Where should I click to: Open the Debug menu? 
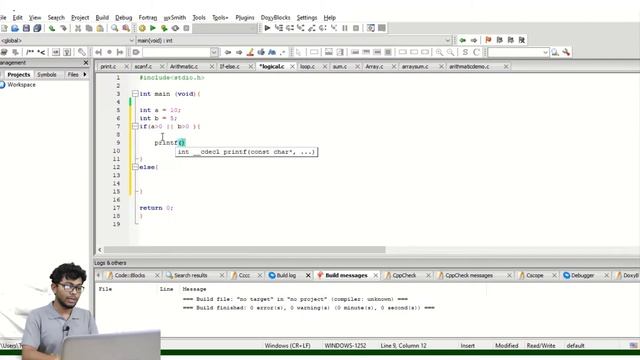click(123, 18)
